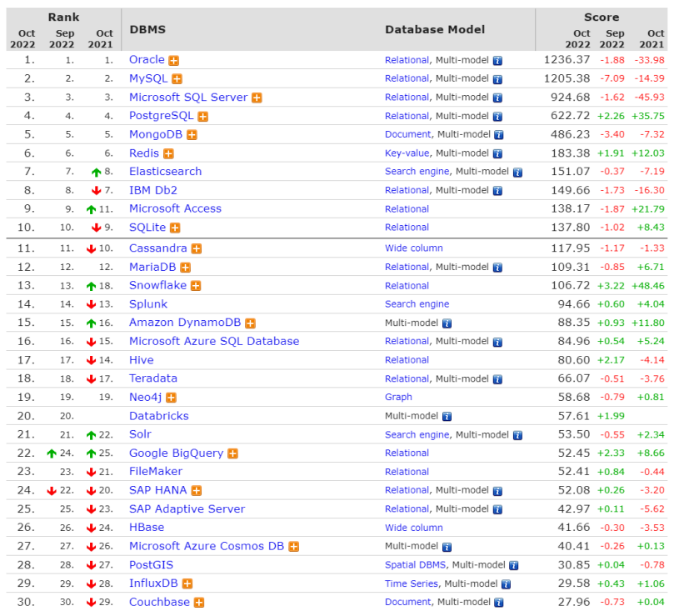Click the Relational link in the PostgreSQL row
Screen dimensions: 674x616
coord(407,116)
